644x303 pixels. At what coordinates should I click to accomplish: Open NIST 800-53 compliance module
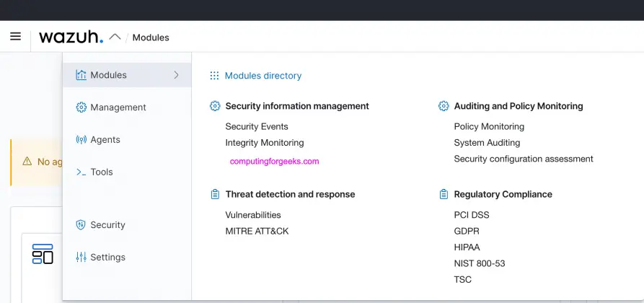(x=480, y=263)
